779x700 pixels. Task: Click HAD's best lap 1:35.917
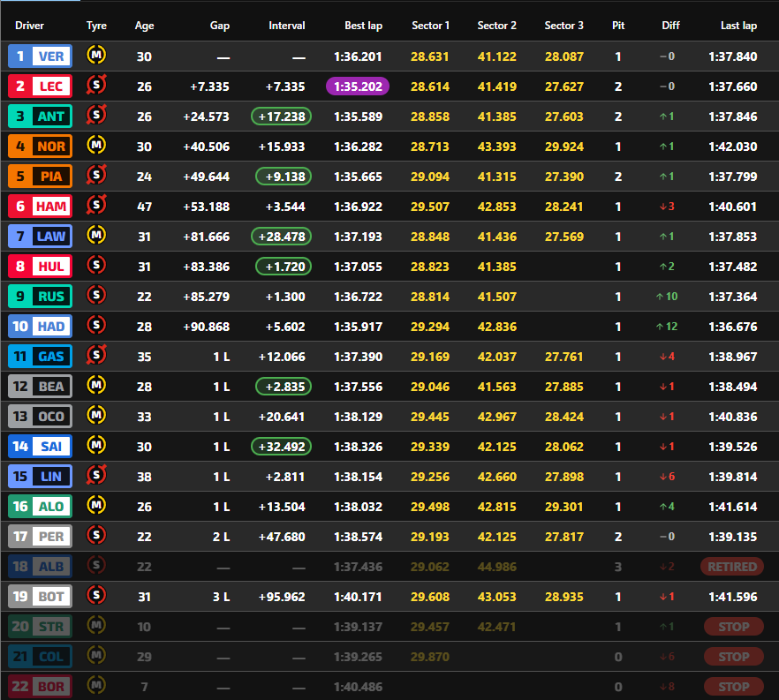tap(359, 327)
